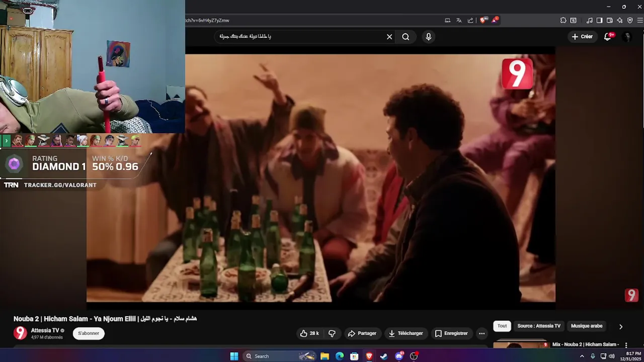Open Microsoft Edge from the taskbar
Image resolution: width=644 pixels, height=362 pixels.
click(x=340, y=356)
